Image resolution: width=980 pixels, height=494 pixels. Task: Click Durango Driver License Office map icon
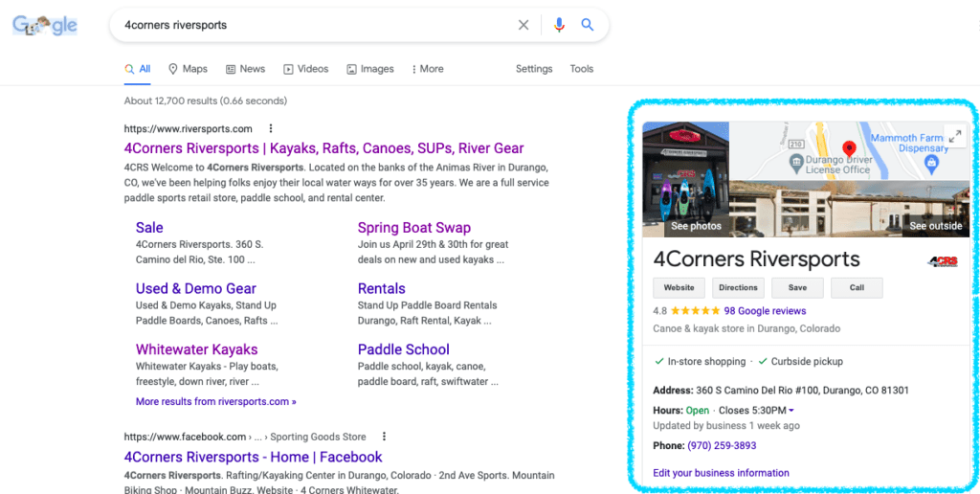(796, 164)
